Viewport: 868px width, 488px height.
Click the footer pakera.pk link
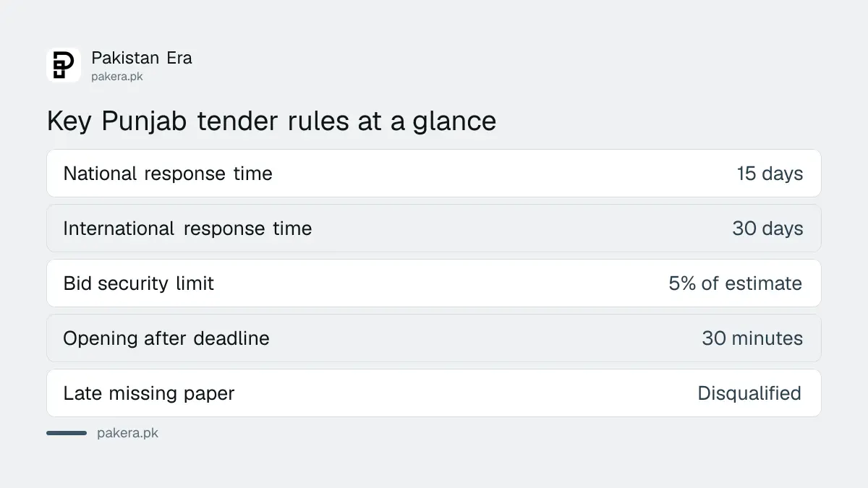pyautogui.click(x=127, y=433)
